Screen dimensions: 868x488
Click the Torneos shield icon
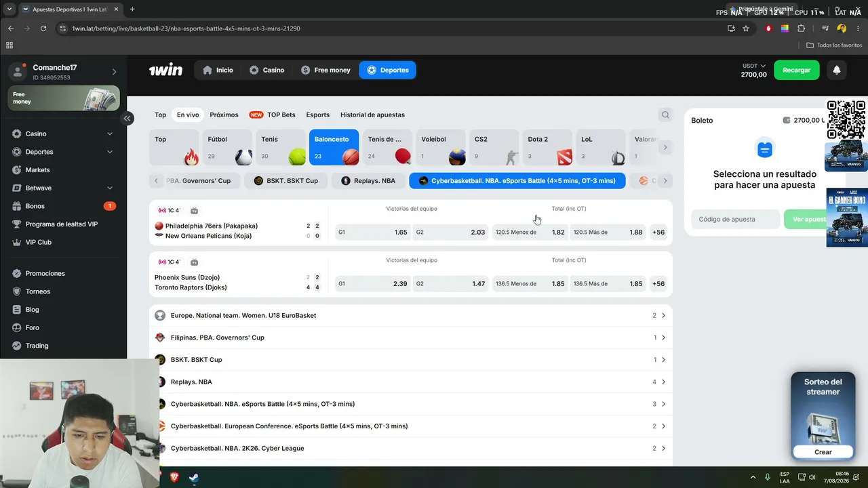pos(17,291)
